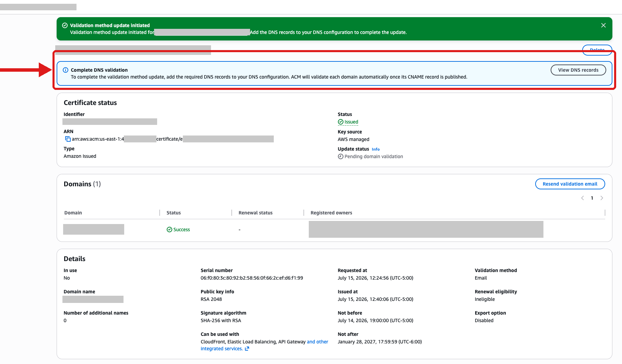Go to previous page of domains

click(582, 198)
